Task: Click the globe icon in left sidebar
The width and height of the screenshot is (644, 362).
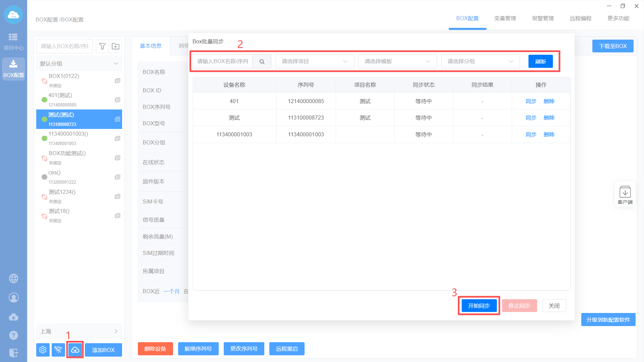Action: (13, 278)
